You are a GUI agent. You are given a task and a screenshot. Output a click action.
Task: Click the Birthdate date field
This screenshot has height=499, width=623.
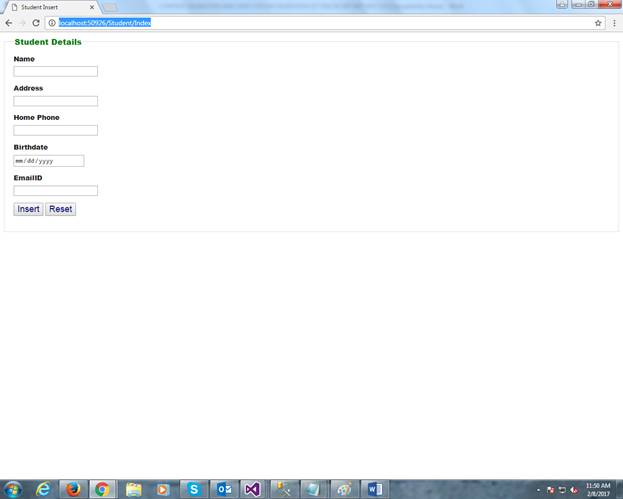[49, 161]
